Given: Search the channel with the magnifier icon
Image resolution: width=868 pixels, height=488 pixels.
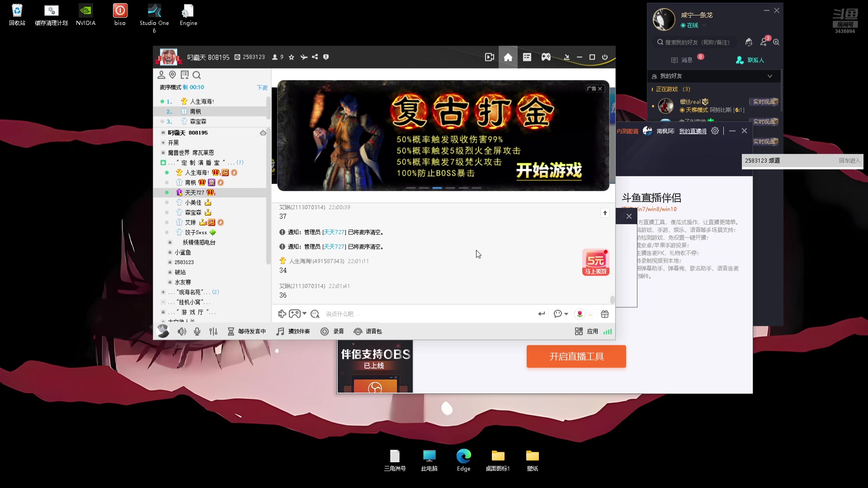Looking at the screenshot, I should (x=197, y=75).
